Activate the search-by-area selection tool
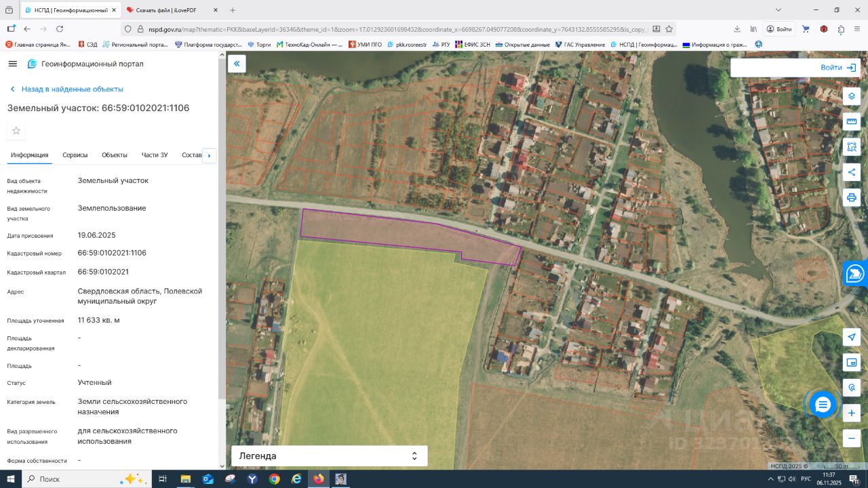 (852, 146)
